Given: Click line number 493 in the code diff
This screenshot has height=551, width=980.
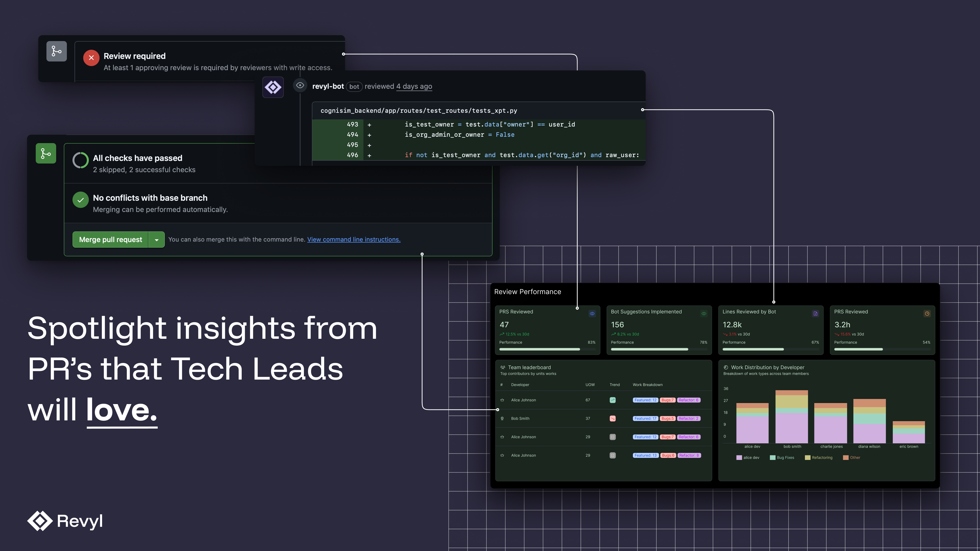Looking at the screenshot, I should pos(352,124).
